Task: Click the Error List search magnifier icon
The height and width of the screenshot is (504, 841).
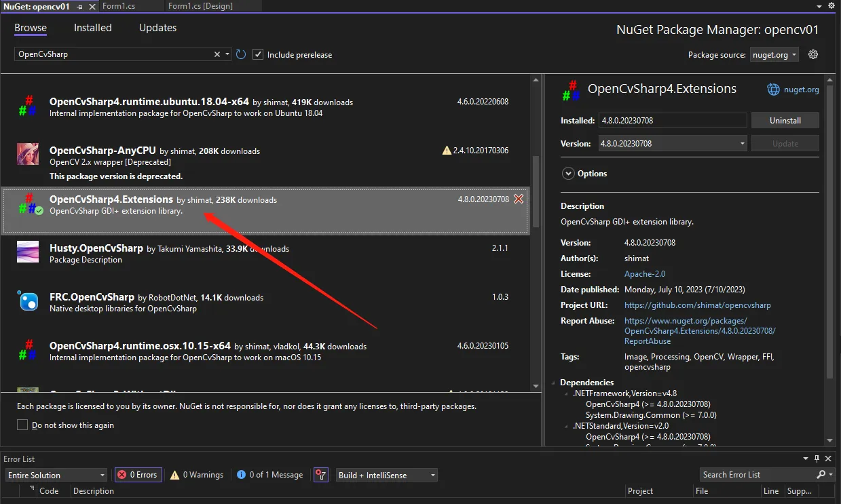Action: [821, 475]
